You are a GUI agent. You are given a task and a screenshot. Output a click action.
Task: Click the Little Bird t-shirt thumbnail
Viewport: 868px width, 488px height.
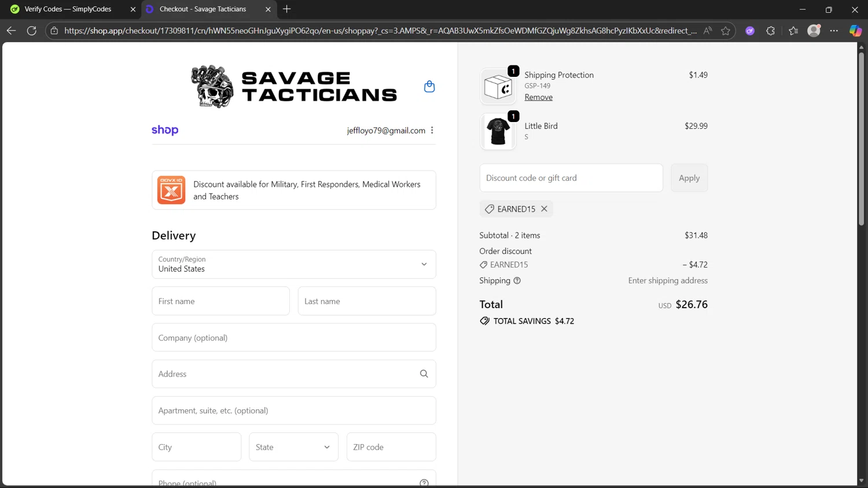[x=498, y=131]
